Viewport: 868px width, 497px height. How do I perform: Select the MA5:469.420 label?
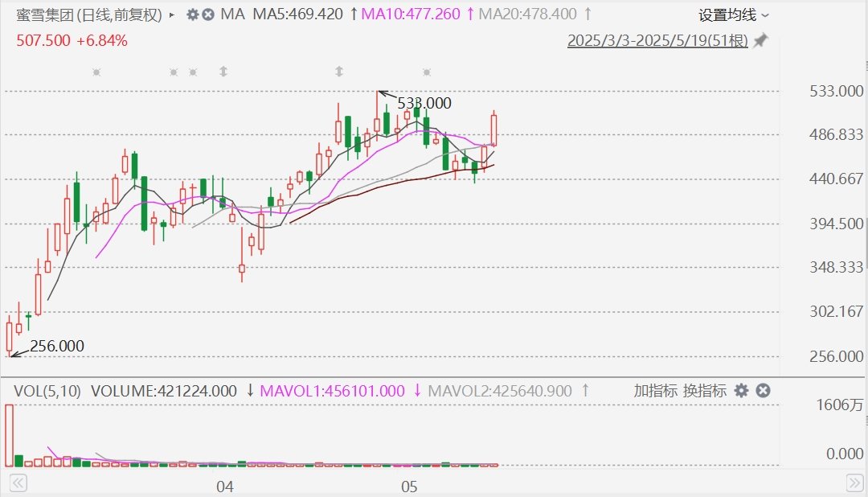pyautogui.click(x=298, y=14)
